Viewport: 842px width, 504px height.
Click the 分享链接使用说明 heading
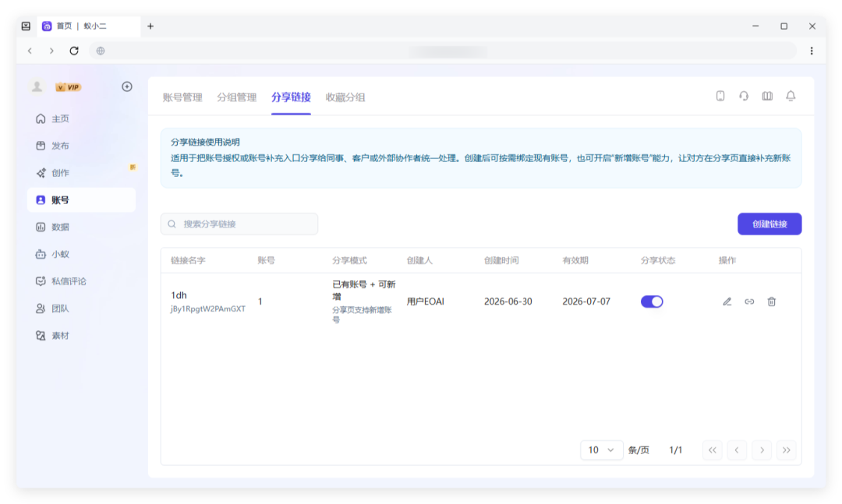pyautogui.click(x=205, y=143)
